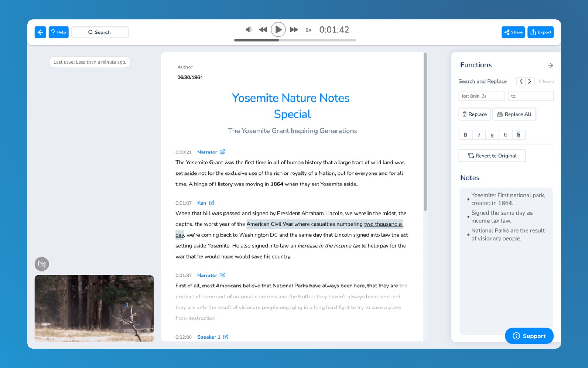This screenshot has height=368, width=588.
Task: Click Revert to Original button
Action: (492, 156)
